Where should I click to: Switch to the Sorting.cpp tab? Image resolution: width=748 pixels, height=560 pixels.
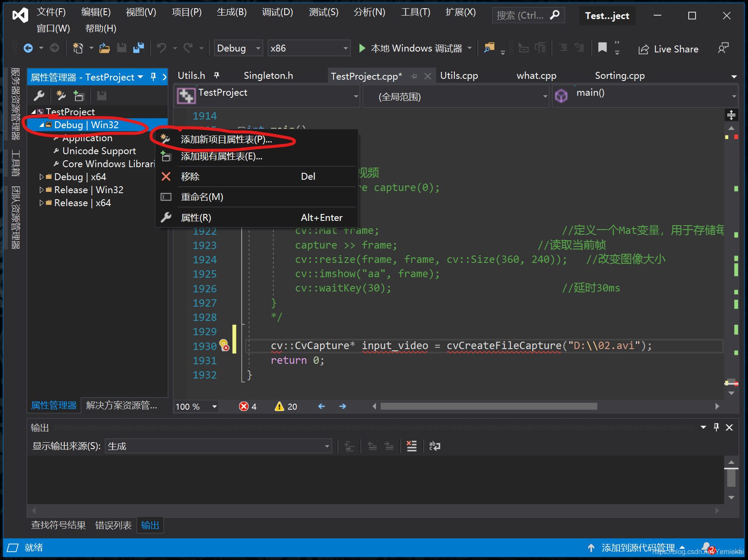pos(619,76)
